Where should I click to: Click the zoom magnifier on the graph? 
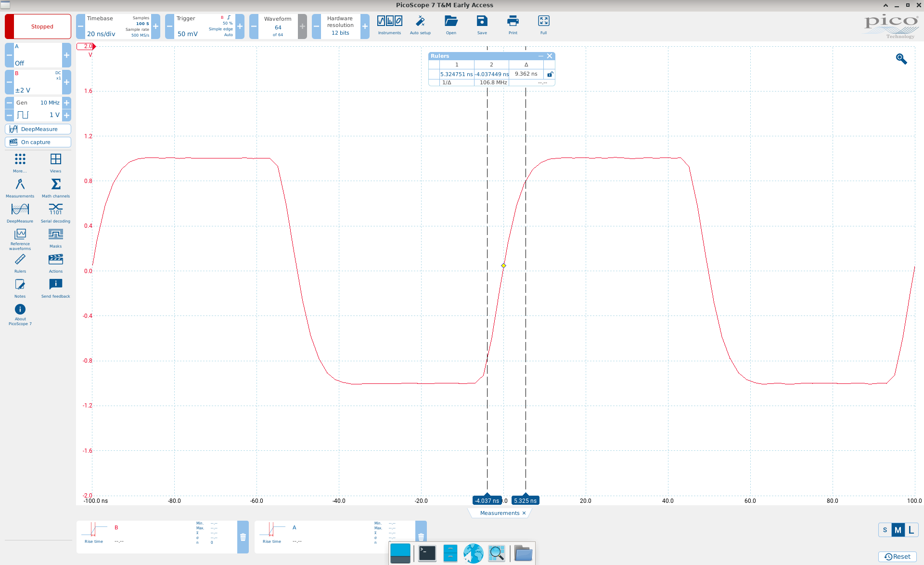click(x=901, y=59)
